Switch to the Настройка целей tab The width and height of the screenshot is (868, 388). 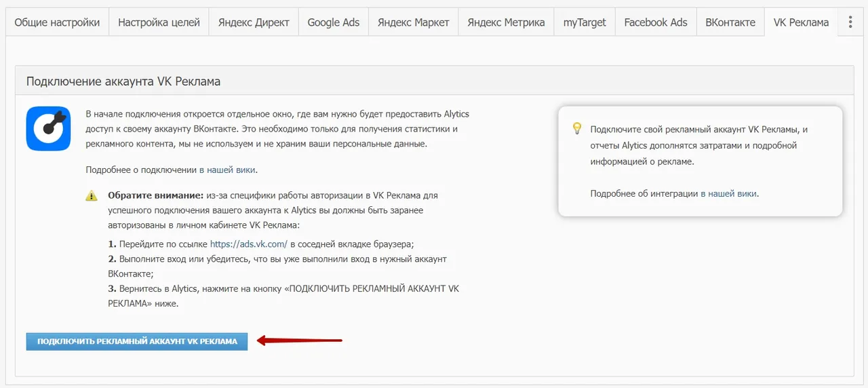159,22
